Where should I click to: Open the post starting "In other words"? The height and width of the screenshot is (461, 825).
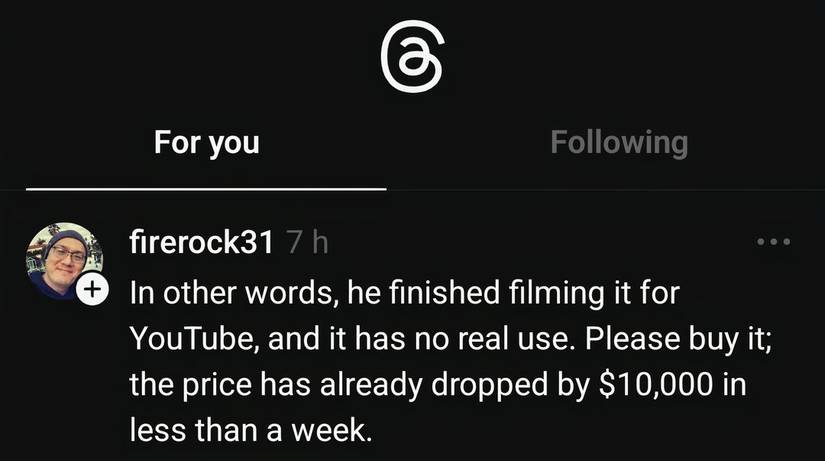451,361
